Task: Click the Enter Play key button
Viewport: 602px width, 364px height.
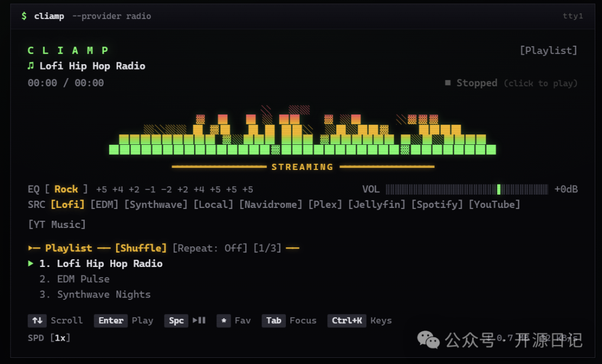Action: 110,321
